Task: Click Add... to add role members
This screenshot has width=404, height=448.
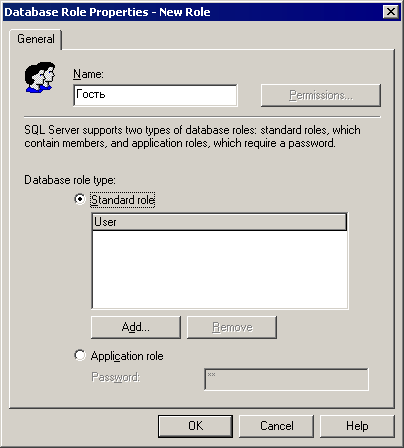Action: coord(136,327)
